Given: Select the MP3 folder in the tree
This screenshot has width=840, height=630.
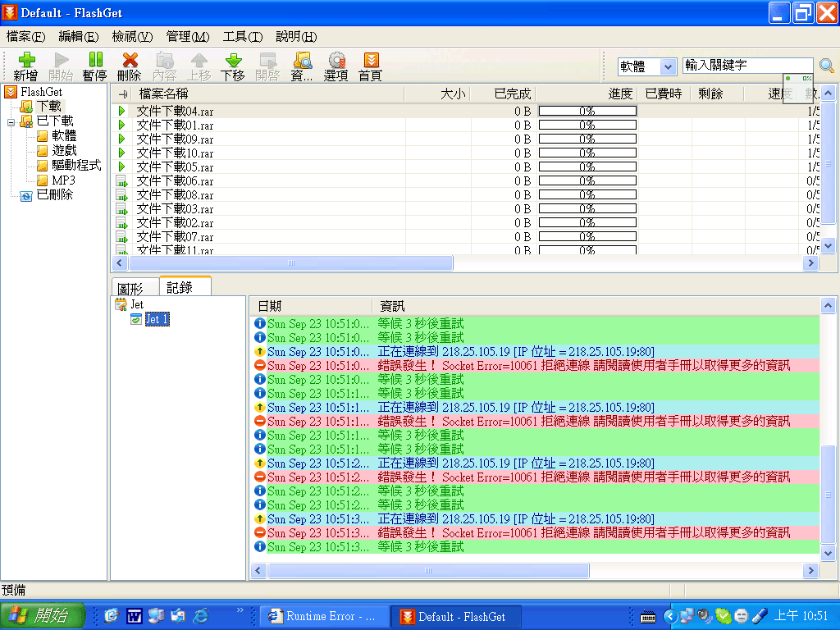Looking at the screenshot, I should coord(63,180).
